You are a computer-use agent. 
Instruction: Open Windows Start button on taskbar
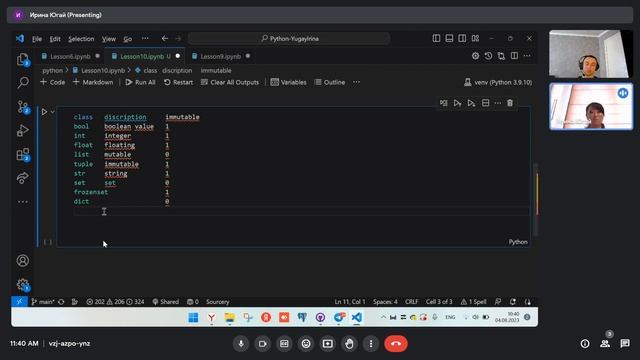click(193, 317)
